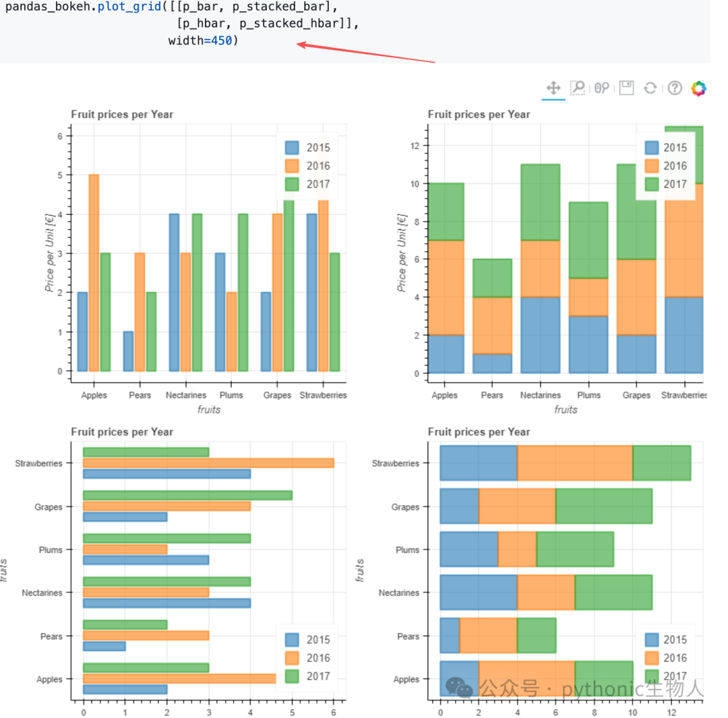The width and height of the screenshot is (728, 718).
Task: Click blue 2015 Nectarines segment in stacked vertical chart
Action: (x=541, y=335)
